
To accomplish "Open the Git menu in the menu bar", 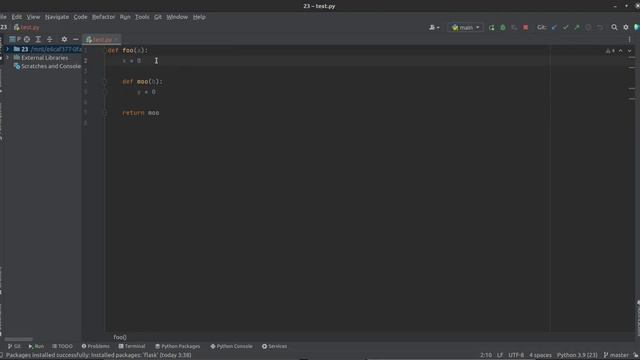I will [158, 17].
